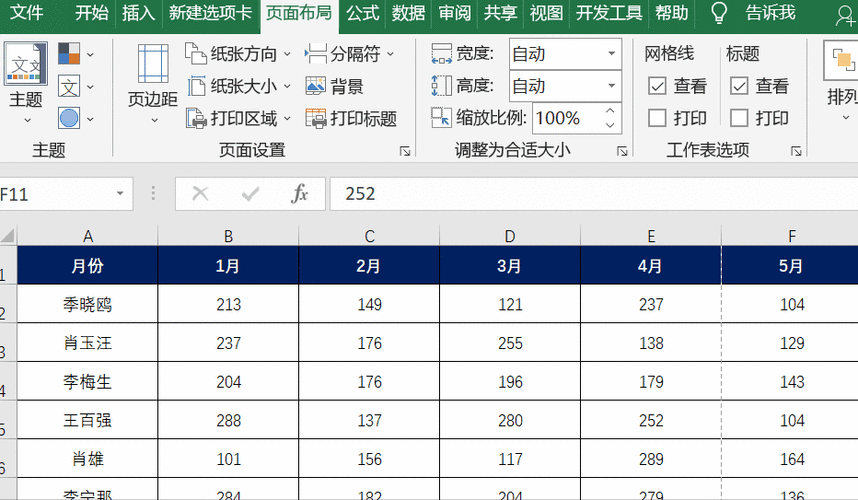
Task: Switch to the 视图 tab
Action: tap(546, 12)
